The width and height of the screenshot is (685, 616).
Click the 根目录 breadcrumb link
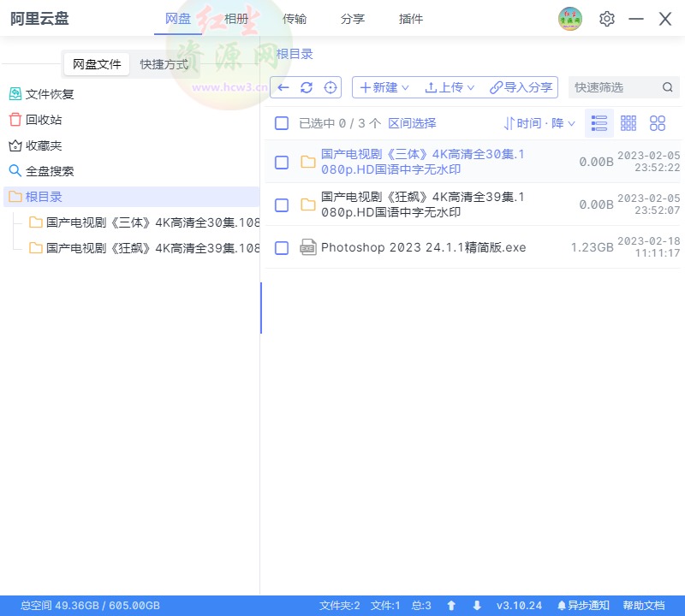pos(295,54)
